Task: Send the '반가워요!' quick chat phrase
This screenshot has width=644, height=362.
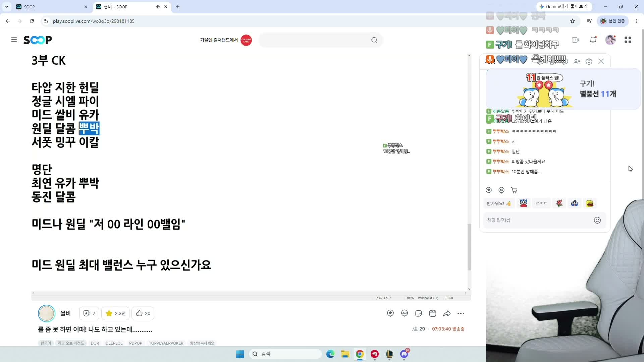Action: (499, 203)
